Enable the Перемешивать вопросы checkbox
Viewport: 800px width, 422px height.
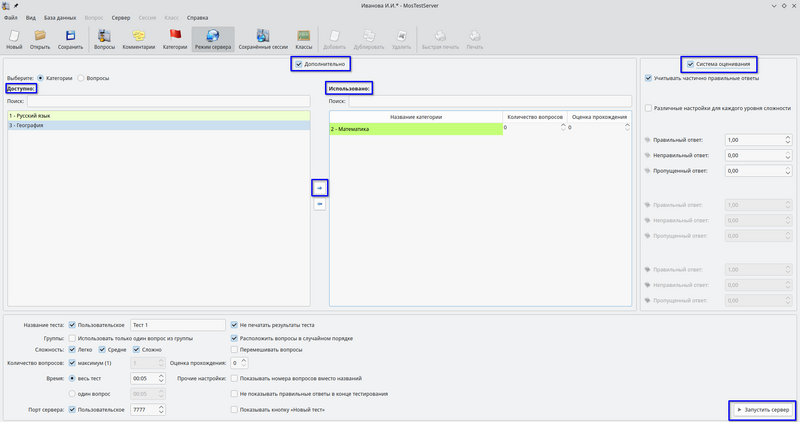(x=235, y=351)
